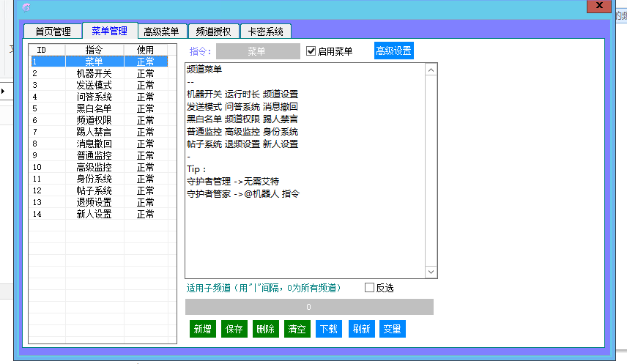Click the 保存 button
Screen dimensions: 627x364
(x=234, y=329)
